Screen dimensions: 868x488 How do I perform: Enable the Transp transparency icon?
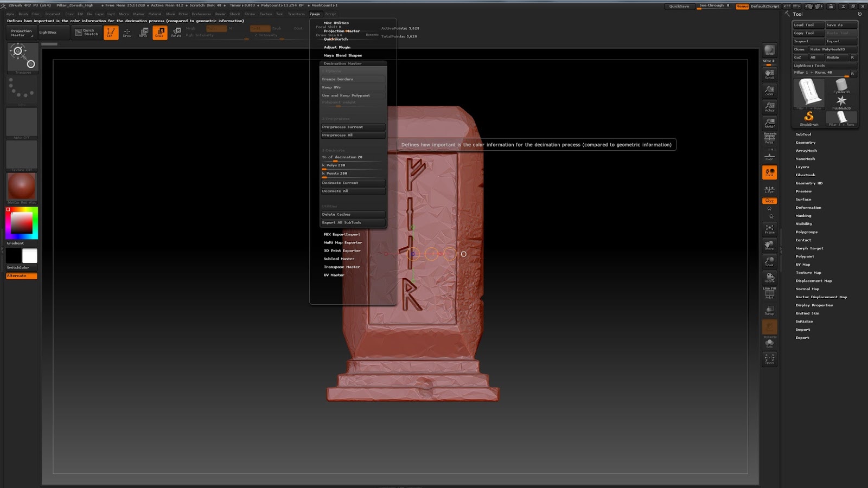pyautogui.click(x=769, y=309)
